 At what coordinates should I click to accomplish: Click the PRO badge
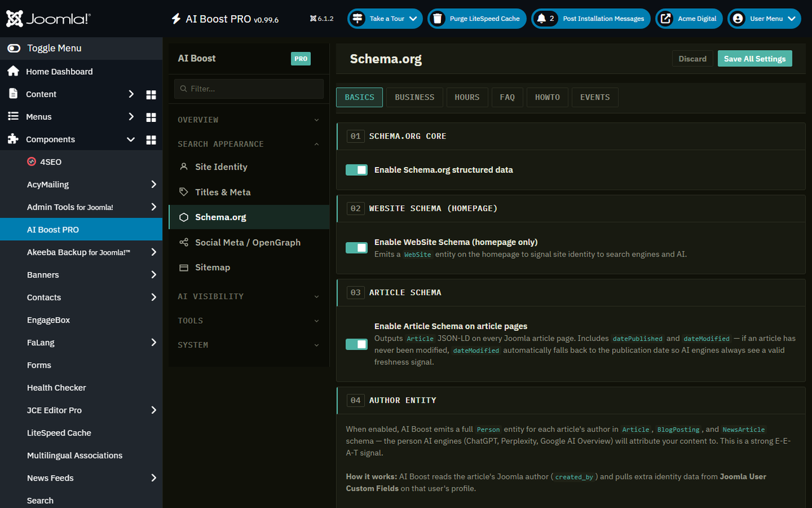(x=301, y=58)
